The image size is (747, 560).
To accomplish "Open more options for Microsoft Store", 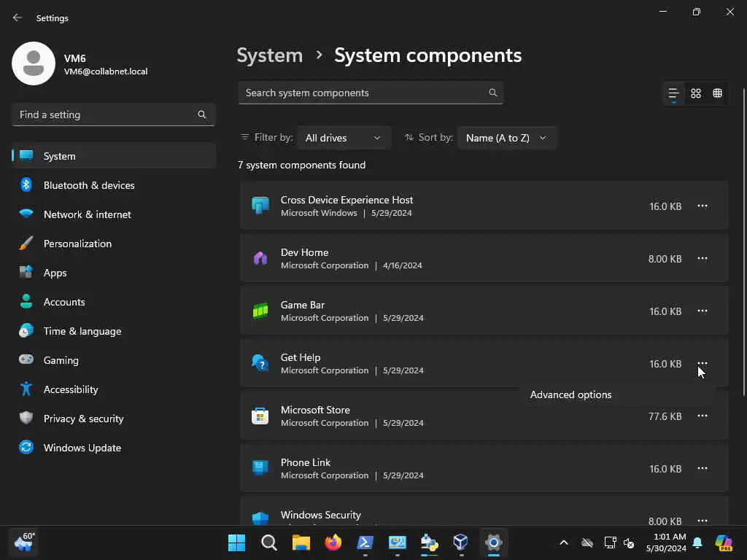I will (x=703, y=416).
